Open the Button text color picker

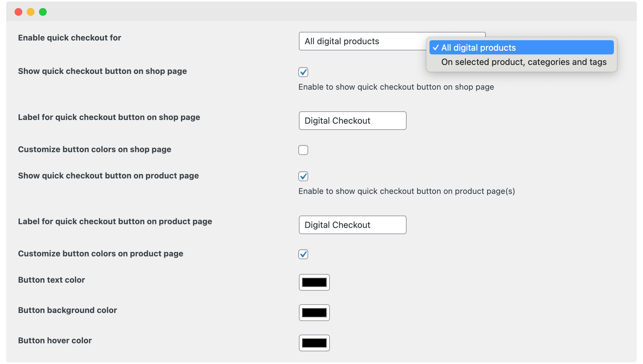pos(314,282)
